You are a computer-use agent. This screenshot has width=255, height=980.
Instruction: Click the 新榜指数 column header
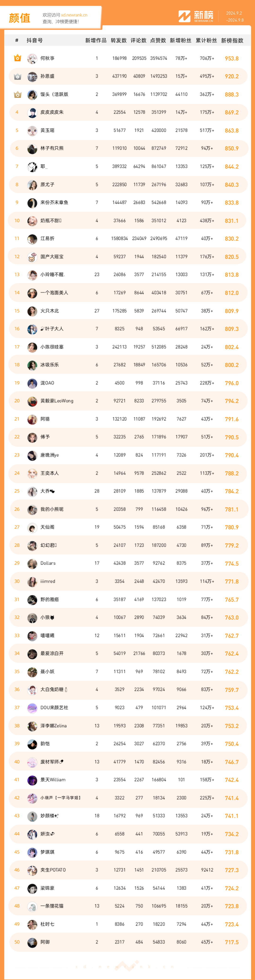click(232, 40)
